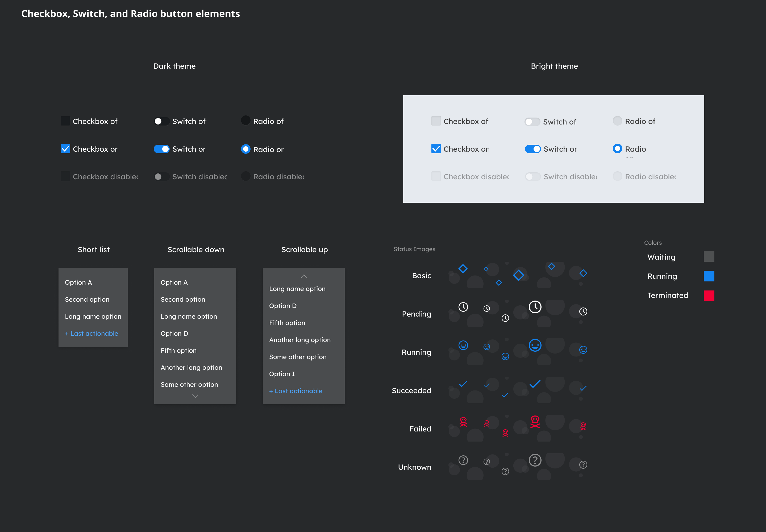Check the 'Checkbox off' box in dark theme
The height and width of the screenshot is (532, 766).
click(x=65, y=121)
